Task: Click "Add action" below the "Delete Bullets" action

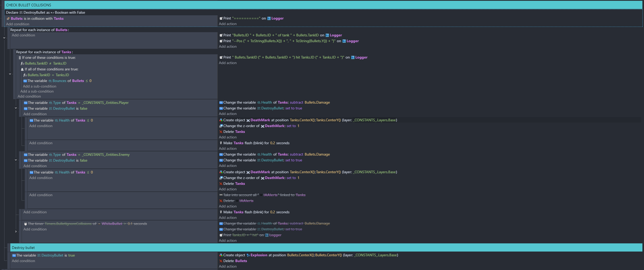Action: (x=228, y=267)
